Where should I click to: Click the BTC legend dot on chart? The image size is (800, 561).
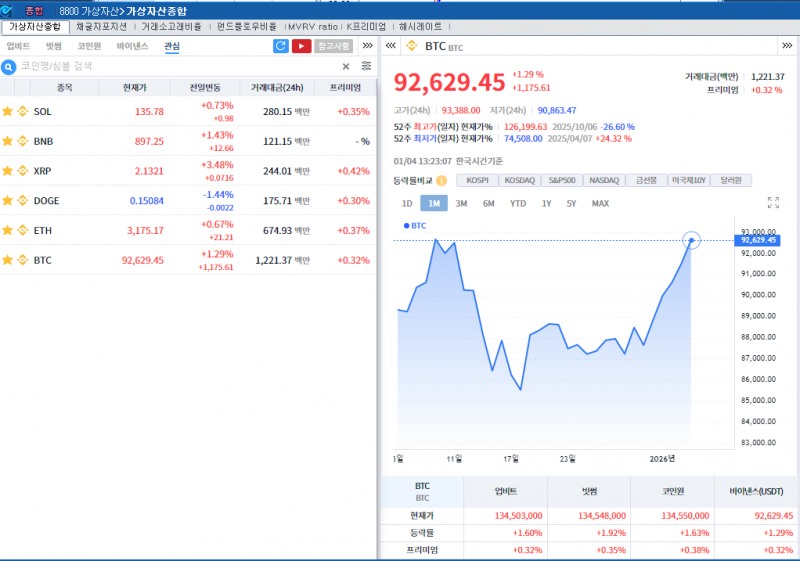pos(407,225)
